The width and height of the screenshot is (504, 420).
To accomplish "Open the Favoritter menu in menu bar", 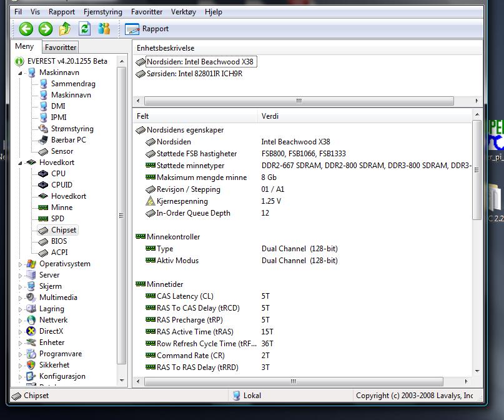I will tap(147, 12).
